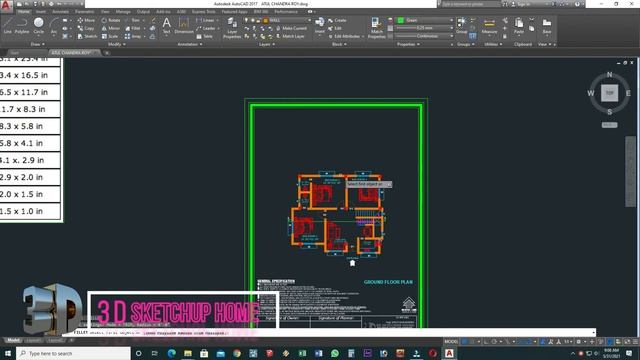Open Layer Properties manager
Screen dimensions: 640x360
(232, 28)
